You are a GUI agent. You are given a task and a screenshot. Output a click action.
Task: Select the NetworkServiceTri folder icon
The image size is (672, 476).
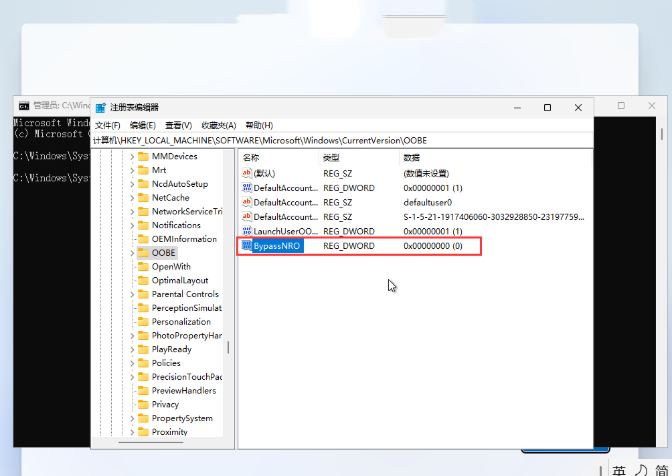(x=143, y=211)
